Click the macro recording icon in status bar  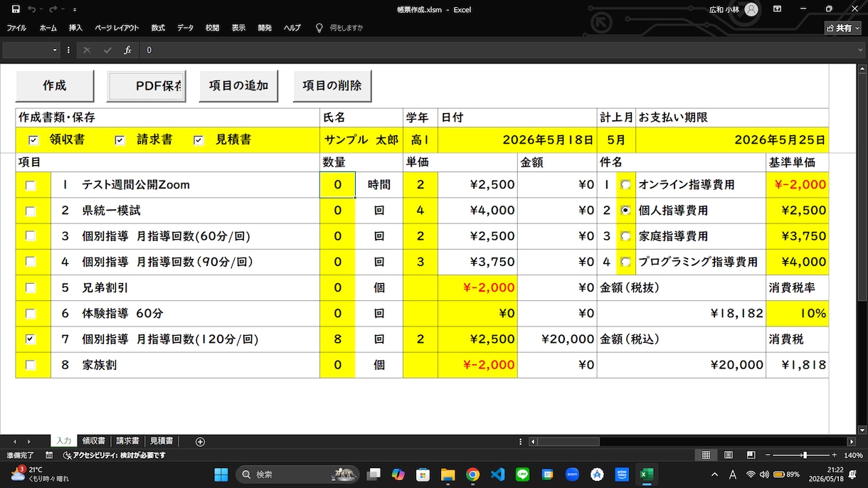49,455
